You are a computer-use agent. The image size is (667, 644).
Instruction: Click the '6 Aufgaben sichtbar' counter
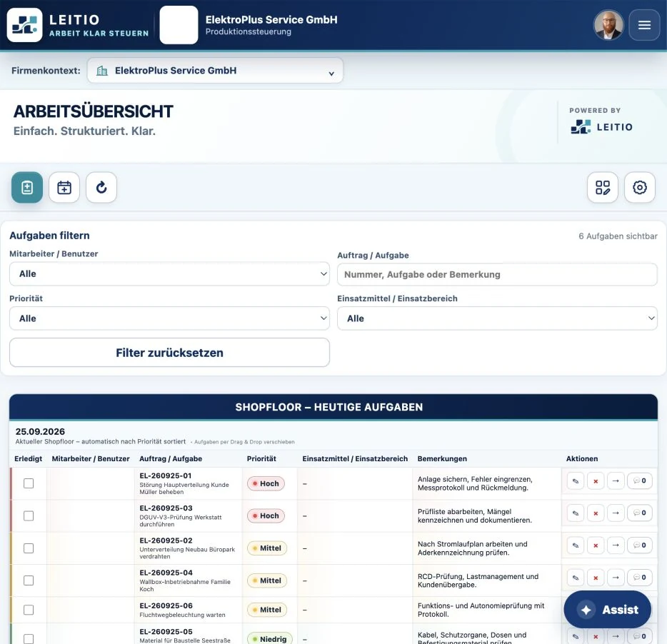(x=618, y=236)
